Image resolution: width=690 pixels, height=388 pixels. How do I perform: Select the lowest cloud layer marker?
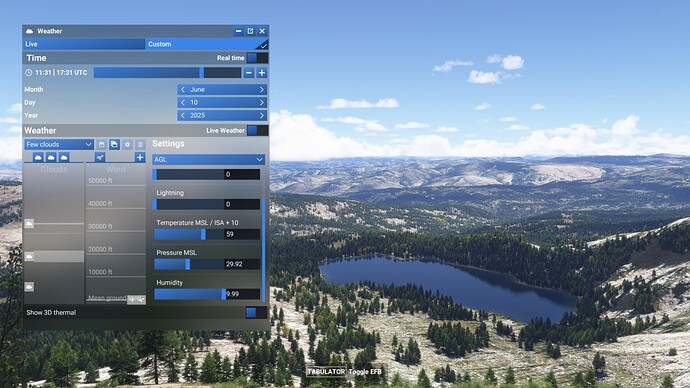(x=29, y=287)
